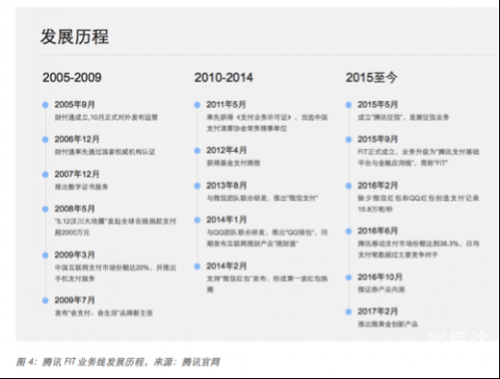Click the 2013年8月 timeline dot
Viewport: 500px width, 379px height.
(x=197, y=186)
